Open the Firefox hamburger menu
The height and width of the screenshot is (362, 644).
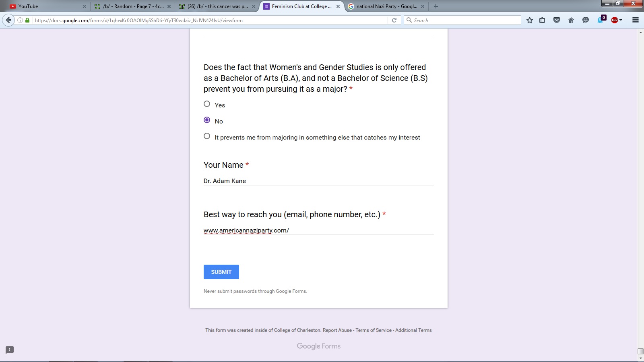click(636, 20)
